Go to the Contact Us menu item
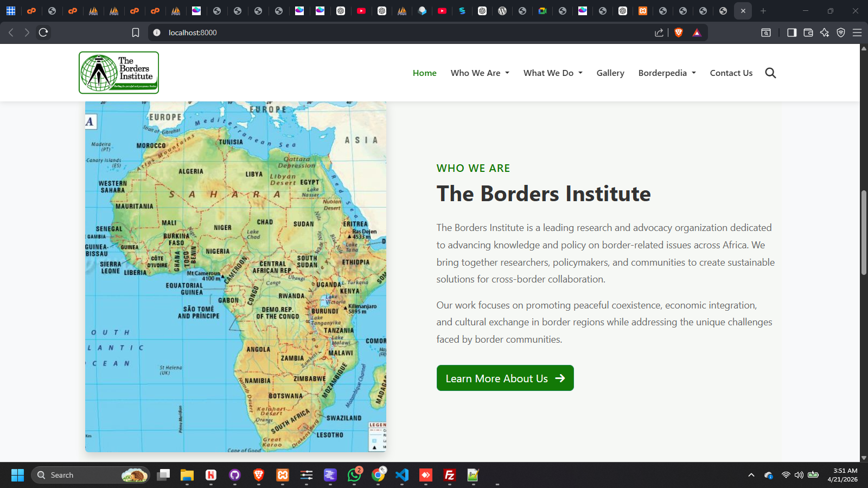The height and width of the screenshot is (488, 868). pos(731,73)
